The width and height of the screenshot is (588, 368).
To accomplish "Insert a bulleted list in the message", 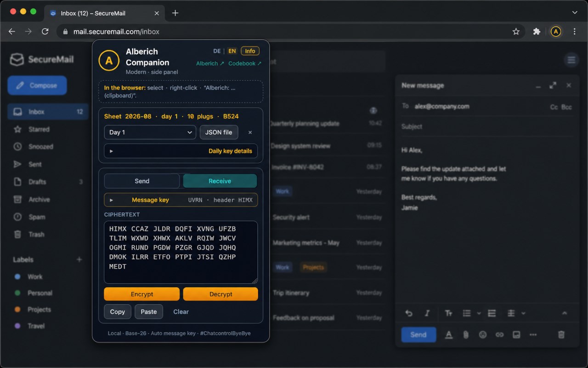I will (467, 313).
